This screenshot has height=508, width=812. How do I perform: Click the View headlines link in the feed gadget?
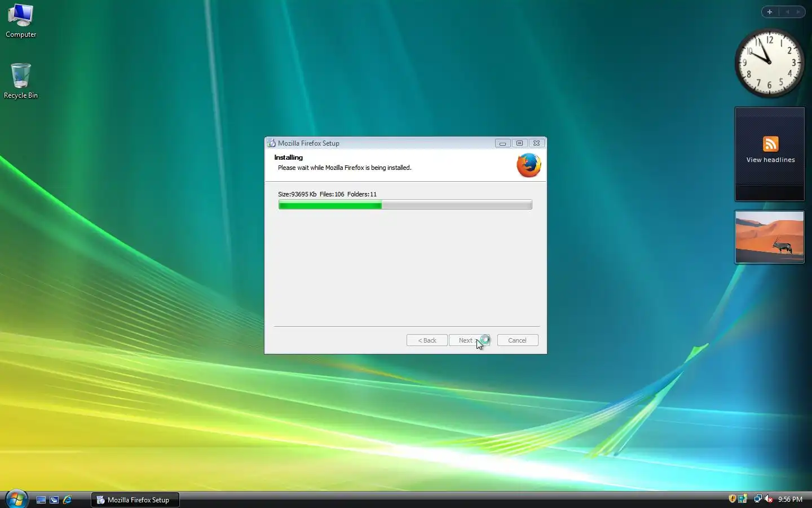point(770,160)
